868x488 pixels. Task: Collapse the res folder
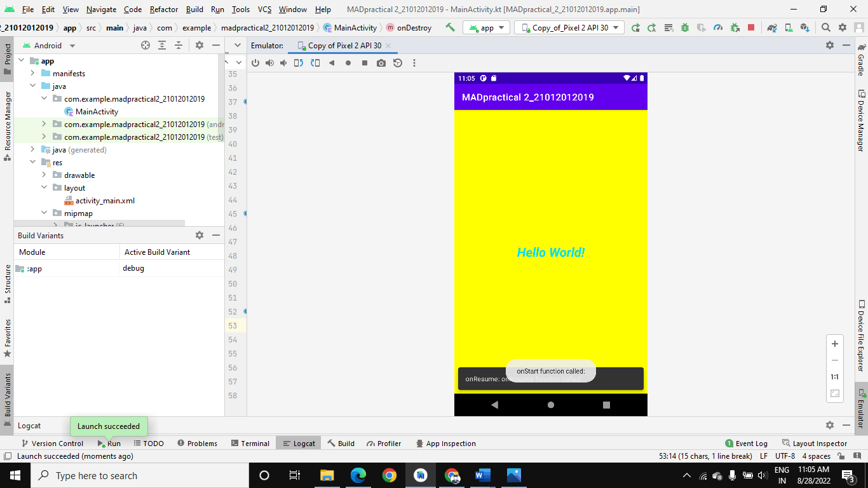click(x=32, y=163)
